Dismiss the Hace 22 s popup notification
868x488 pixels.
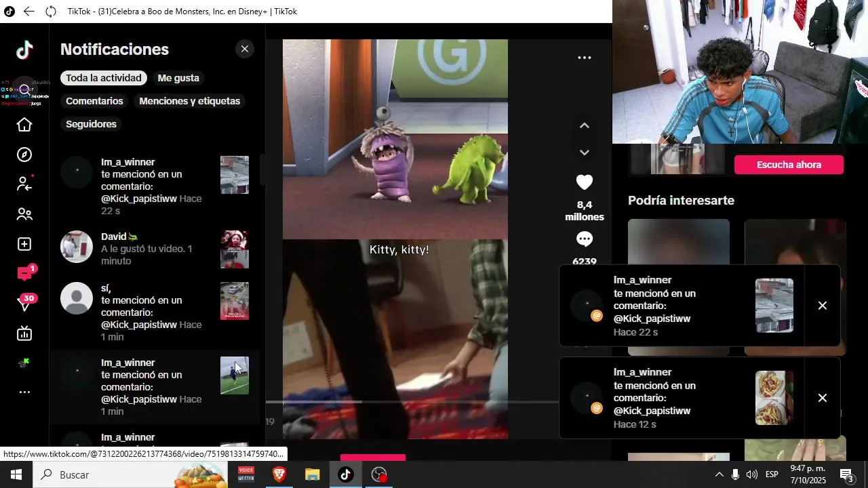[x=823, y=306]
